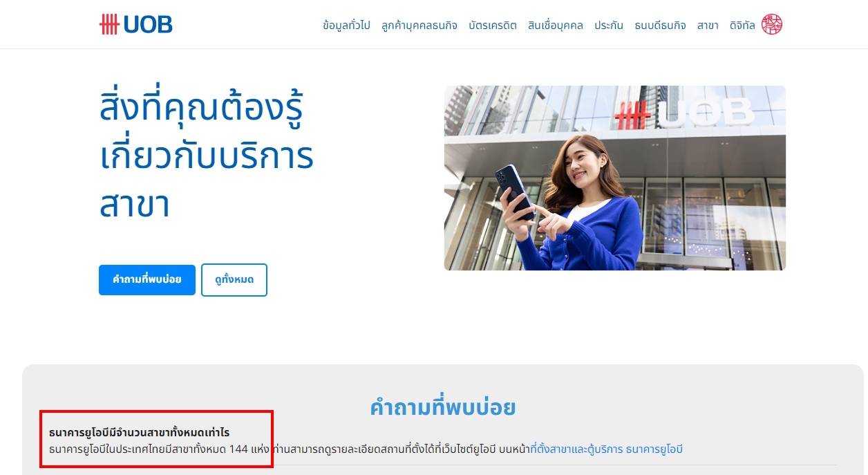This screenshot has height=475, width=868.
Task: Open the ข้อมูลทั่วไป menu
Action: 346,26
